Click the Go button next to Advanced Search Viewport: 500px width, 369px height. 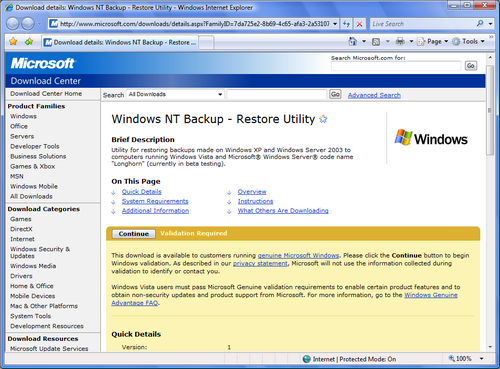point(335,94)
